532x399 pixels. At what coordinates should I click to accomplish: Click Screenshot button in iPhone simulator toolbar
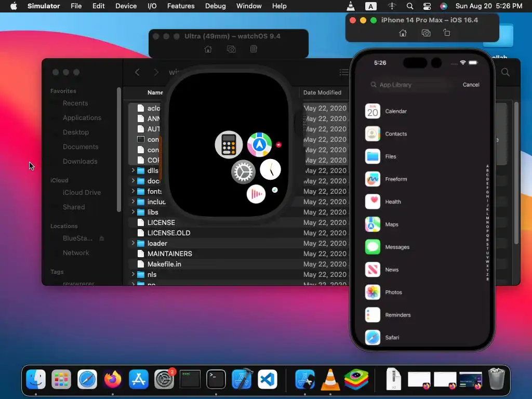tap(426, 33)
